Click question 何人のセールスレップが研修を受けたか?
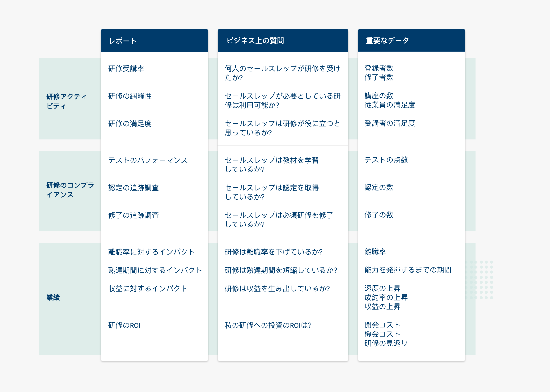550x392 pixels. (282, 73)
